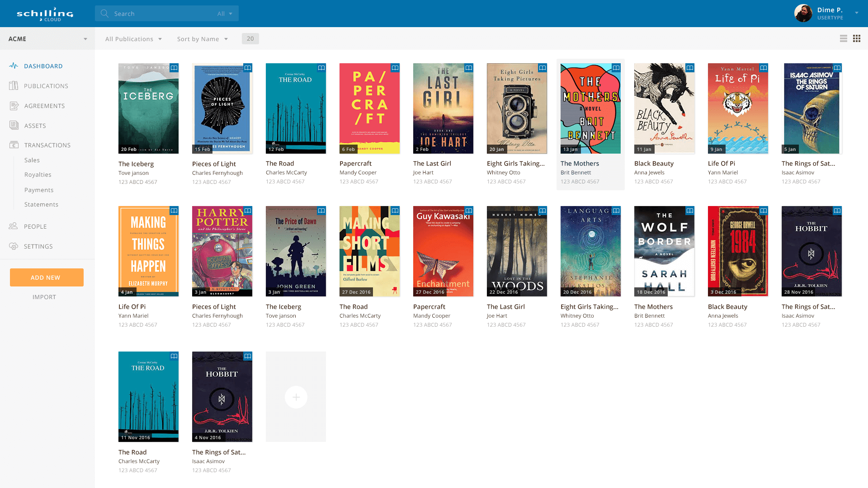Click bookmark icon on Rings of Saturn 5 Jan cover
Screen dimensions: 868x488
(x=837, y=68)
